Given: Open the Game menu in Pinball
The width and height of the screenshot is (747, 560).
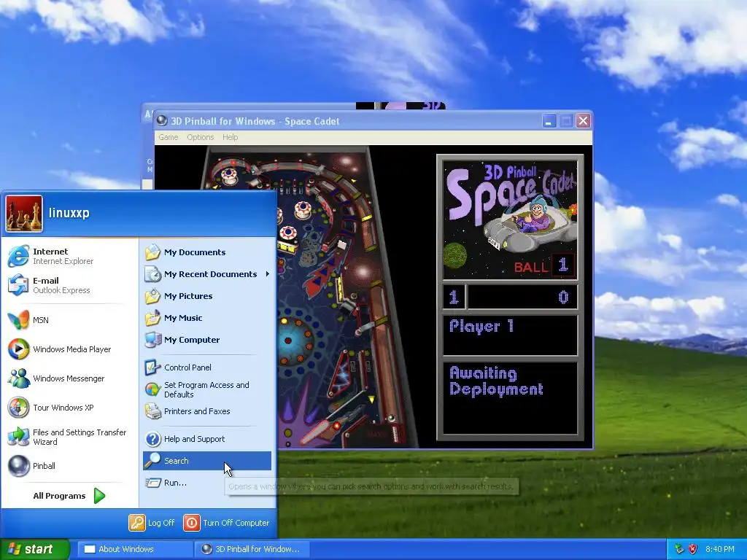Looking at the screenshot, I should pyautogui.click(x=169, y=137).
